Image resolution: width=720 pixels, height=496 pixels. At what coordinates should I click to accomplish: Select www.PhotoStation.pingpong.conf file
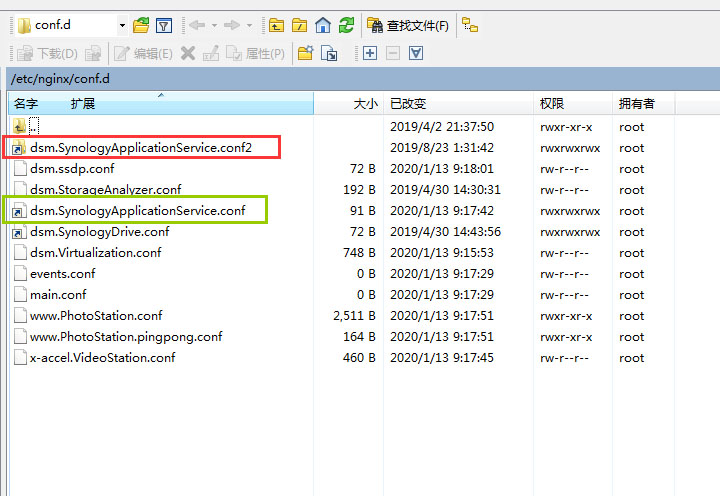pyautogui.click(x=126, y=337)
